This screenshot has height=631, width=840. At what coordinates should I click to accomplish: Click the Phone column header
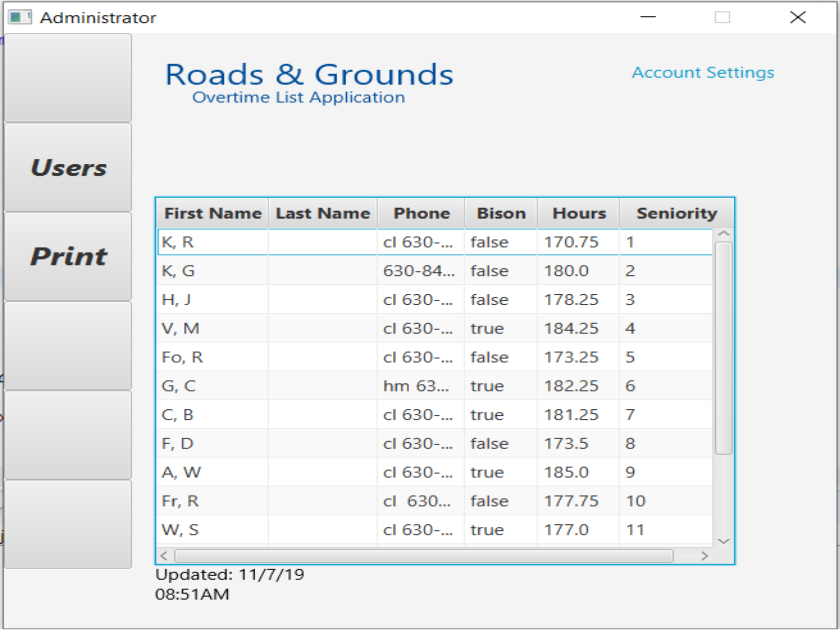[x=421, y=213]
